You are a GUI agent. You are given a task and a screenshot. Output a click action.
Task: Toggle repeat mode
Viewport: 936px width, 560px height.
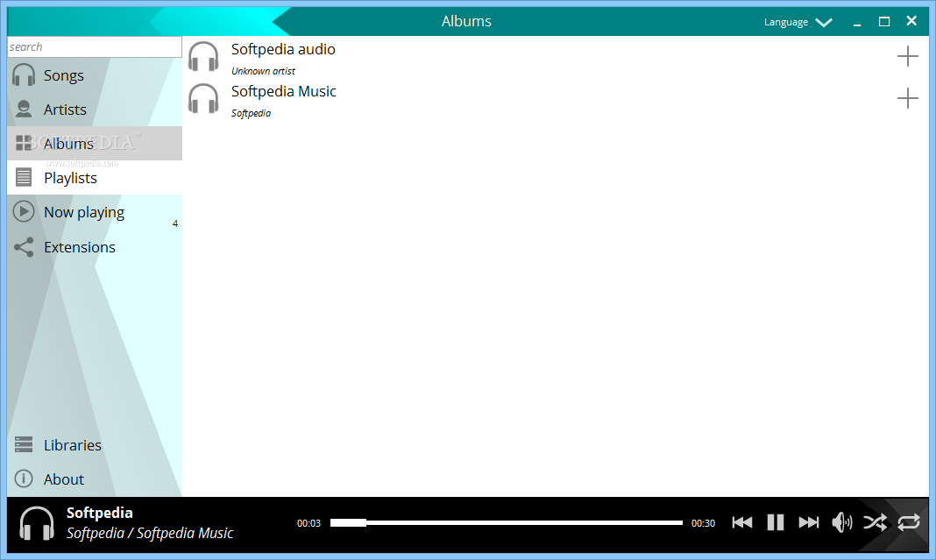909,522
